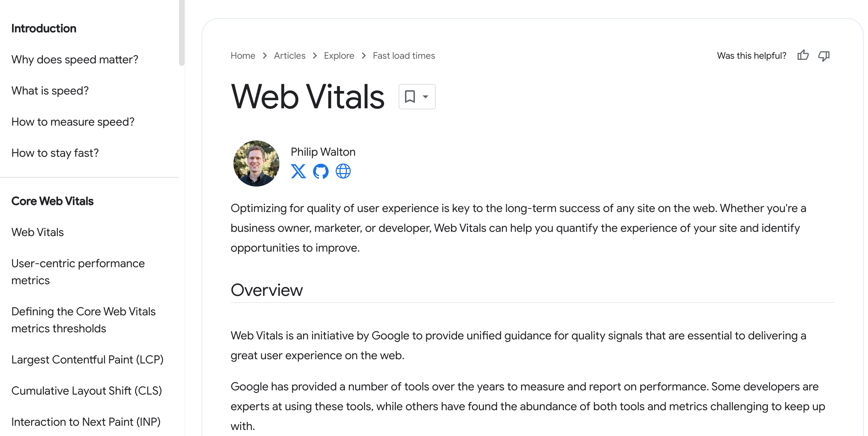Click the sidebar vertical scrollbar
The image size is (868, 436).
182,33
